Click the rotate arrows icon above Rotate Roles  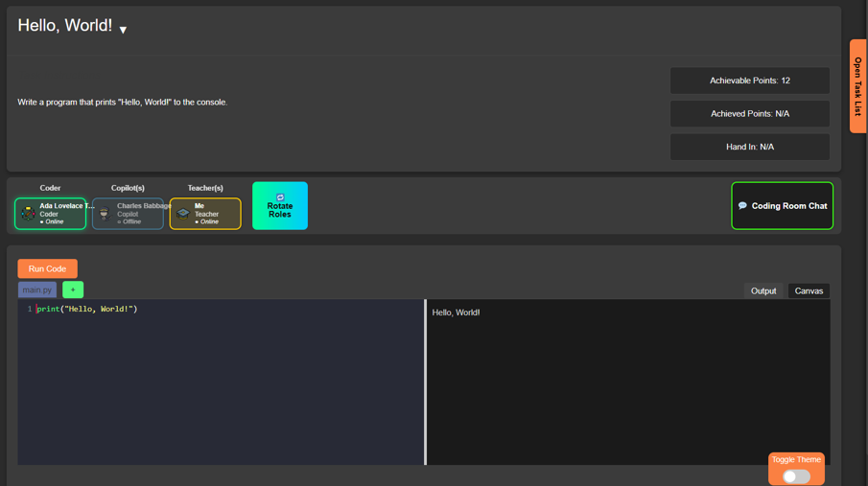tap(280, 197)
